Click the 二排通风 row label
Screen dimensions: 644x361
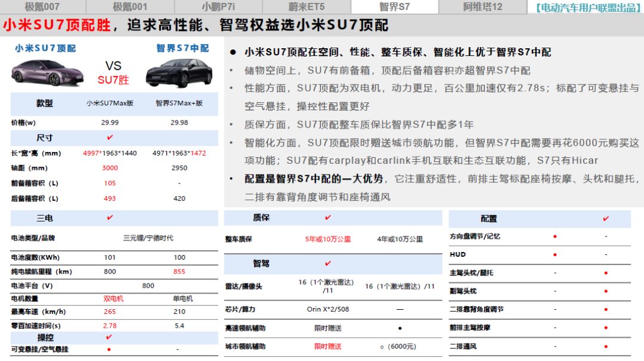point(463,347)
